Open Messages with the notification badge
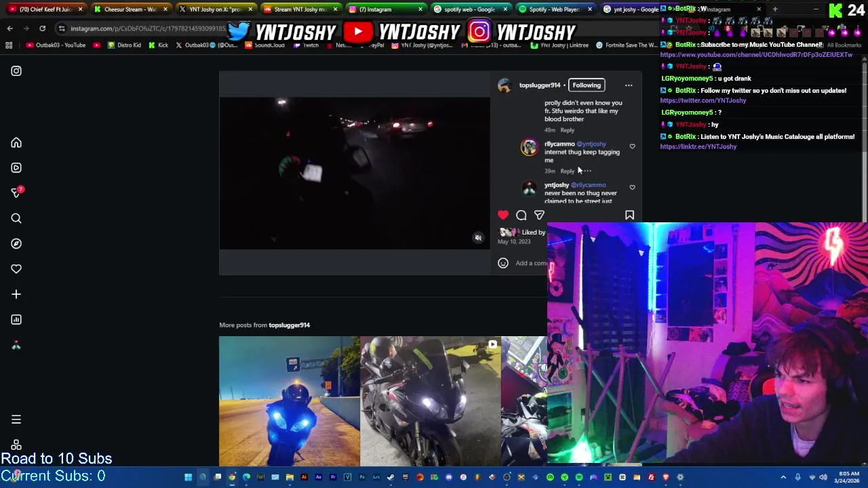Viewport: 868px width, 488px height. point(16,193)
